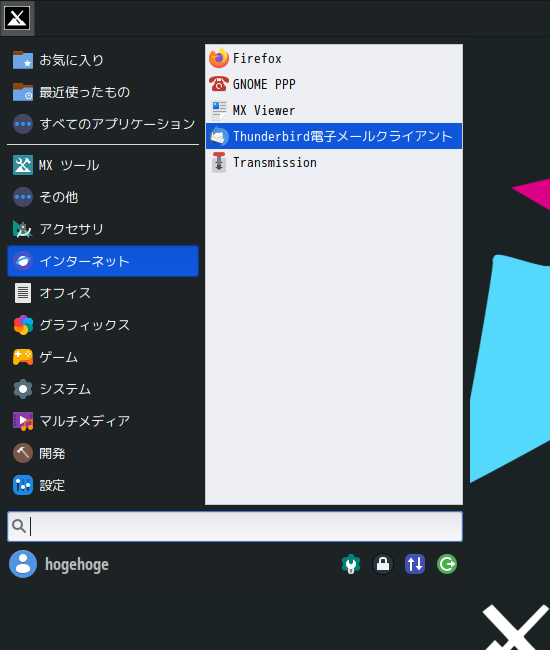Lock the screen with padlock icon
550x650 pixels.
[x=383, y=564]
